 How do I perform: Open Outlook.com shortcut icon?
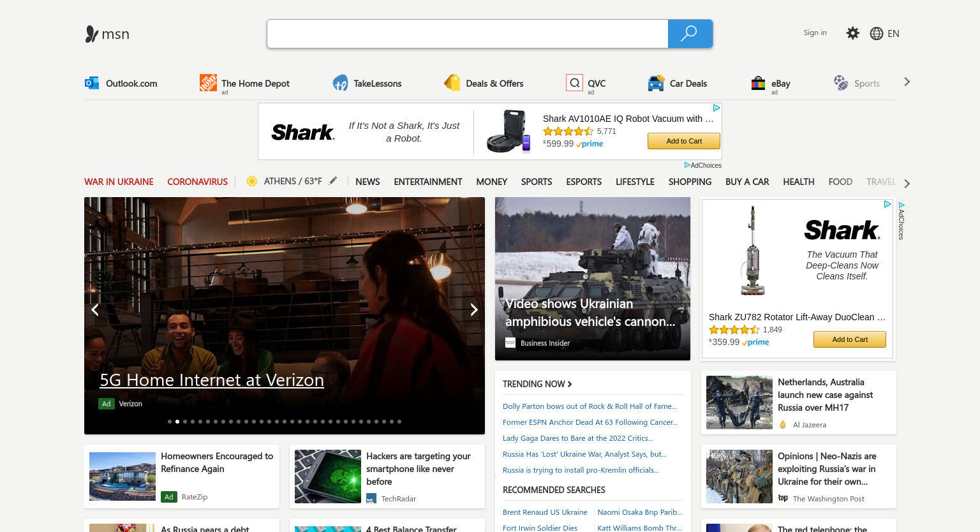point(92,83)
